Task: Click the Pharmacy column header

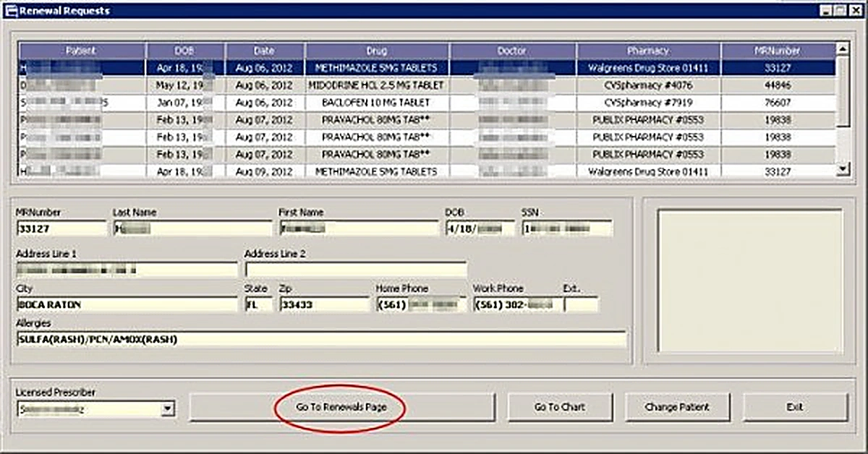Action: tap(647, 51)
